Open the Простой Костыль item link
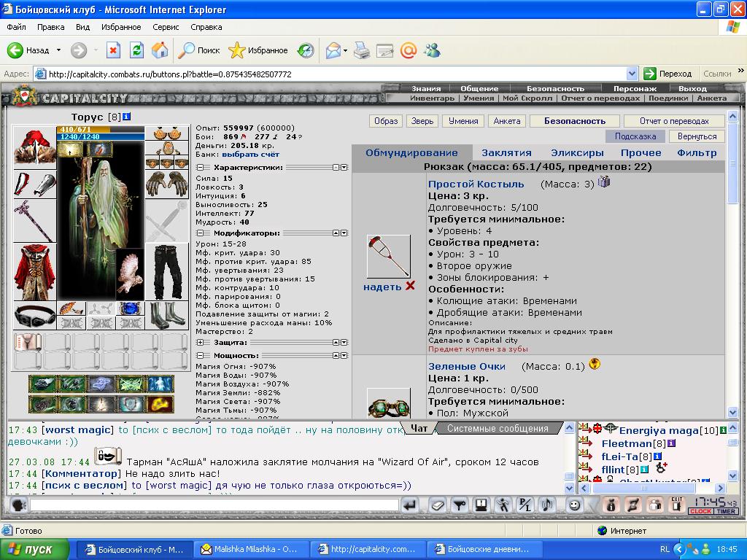 click(476, 184)
